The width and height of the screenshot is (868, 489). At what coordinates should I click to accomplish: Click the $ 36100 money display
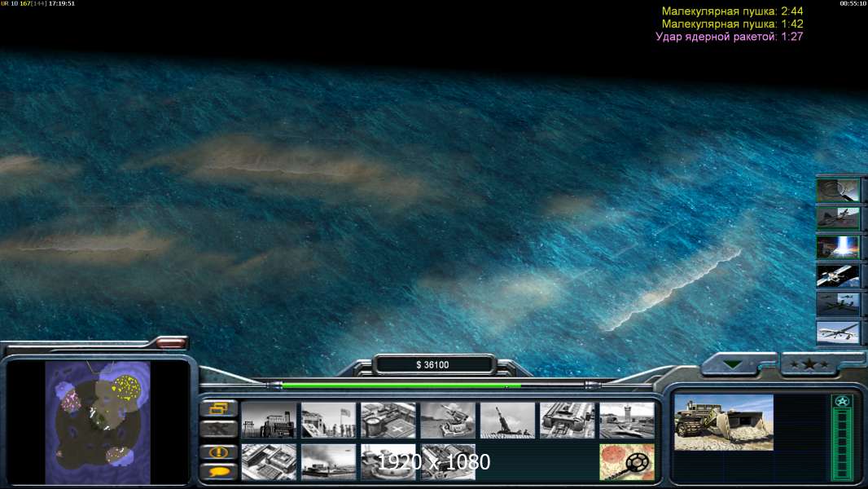[x=432, y=365]
